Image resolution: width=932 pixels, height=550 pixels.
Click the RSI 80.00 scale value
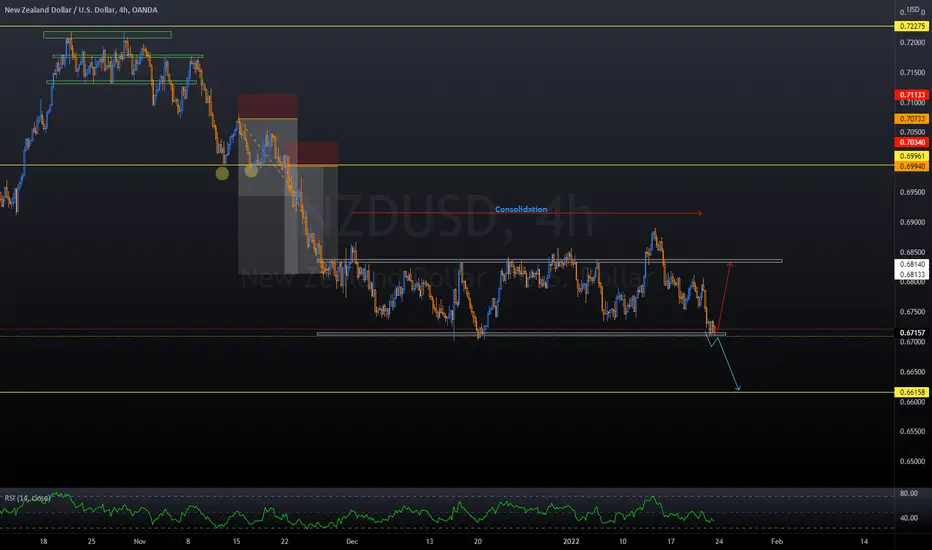click(909, 494)
